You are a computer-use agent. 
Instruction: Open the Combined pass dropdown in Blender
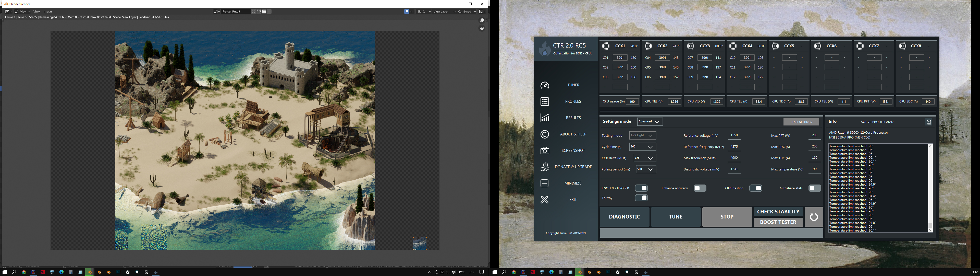click(467, 11)
